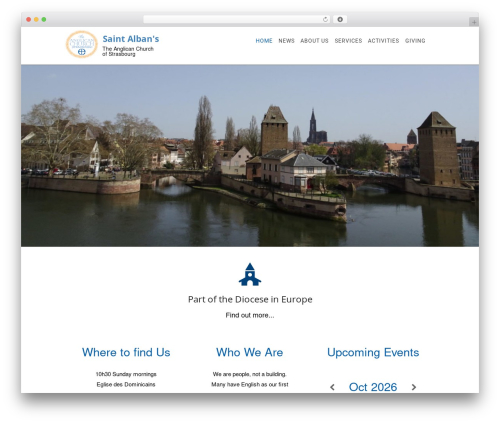500x423 pixels.
Task: Click the browser reload icon
Action: pos(325,20)
